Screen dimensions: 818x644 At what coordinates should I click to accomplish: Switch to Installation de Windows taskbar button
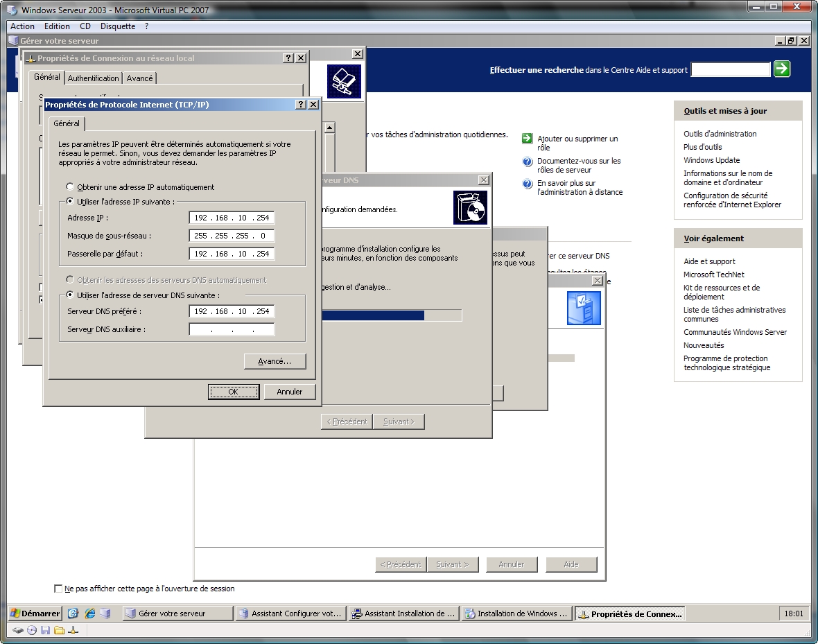(516, 613)
